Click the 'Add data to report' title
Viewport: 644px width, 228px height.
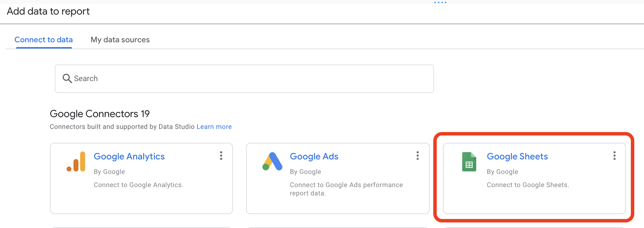[48, 11]
